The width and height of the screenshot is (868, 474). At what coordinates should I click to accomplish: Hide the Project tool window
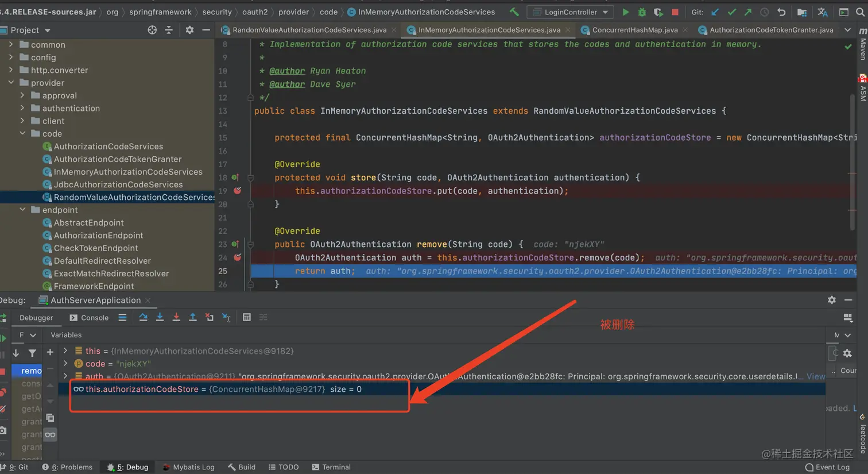(x=206, y=30)
